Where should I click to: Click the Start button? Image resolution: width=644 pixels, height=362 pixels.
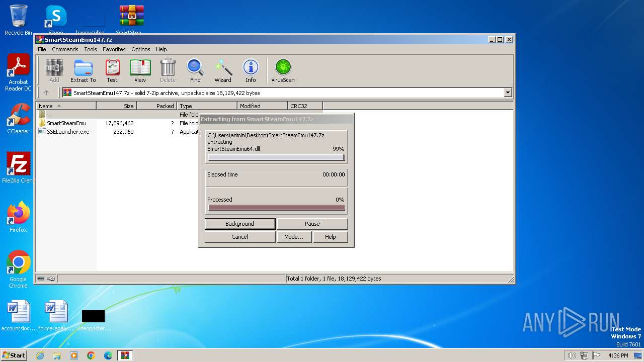(14, 355)
